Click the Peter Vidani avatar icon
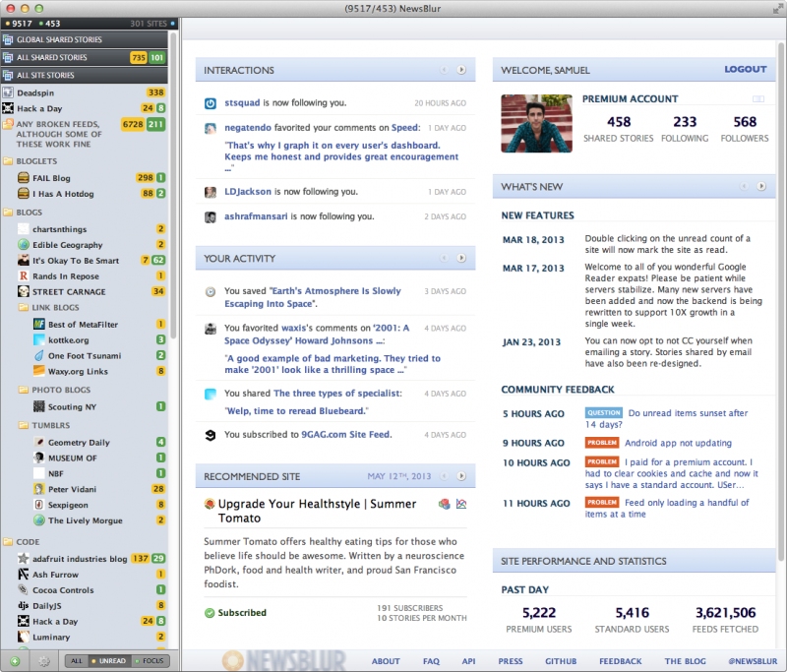Viewport: 787px width, 672px height. coord(38,489)
